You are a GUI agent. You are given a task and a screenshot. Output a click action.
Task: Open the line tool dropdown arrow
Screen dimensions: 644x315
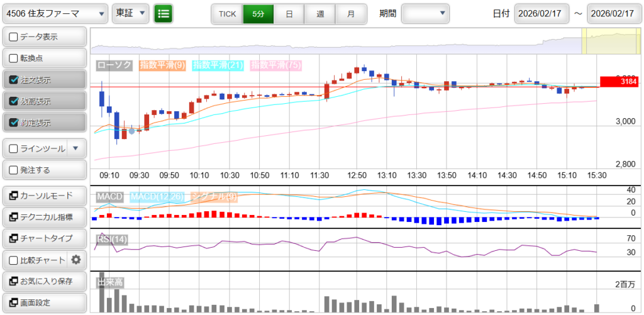pyautogui.click(x=75, y=148)
